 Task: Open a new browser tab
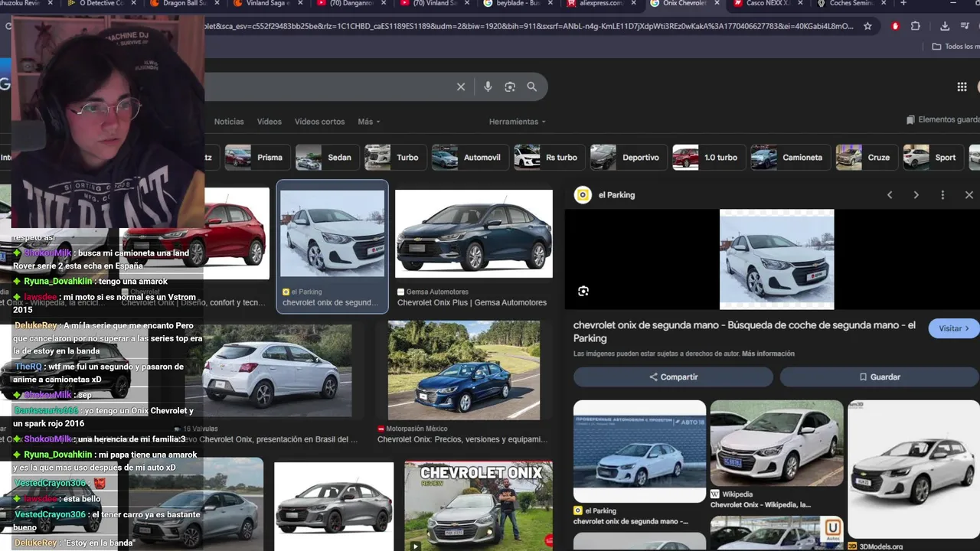(903, 4)
